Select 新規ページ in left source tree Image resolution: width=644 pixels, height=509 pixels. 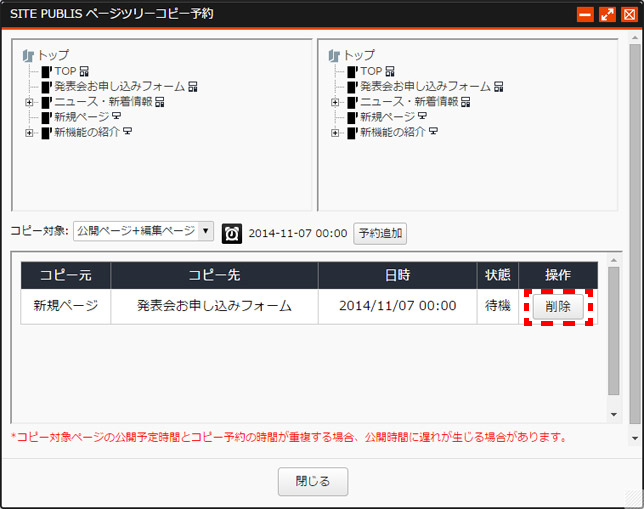82,117
